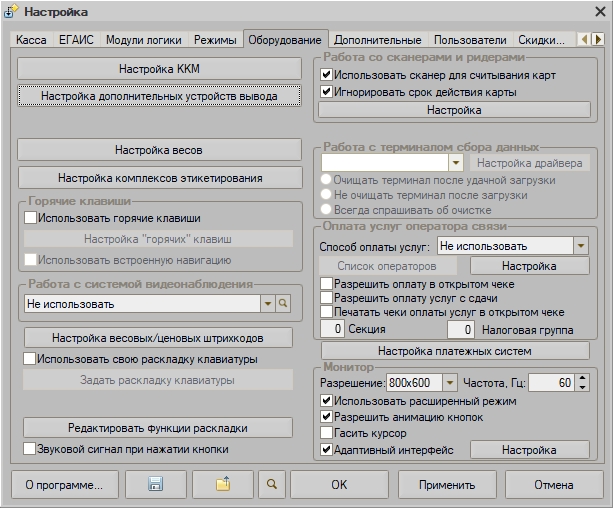Click the save settings floppy disk icon
The image size is (613, 508).
[x=154, y=485]
